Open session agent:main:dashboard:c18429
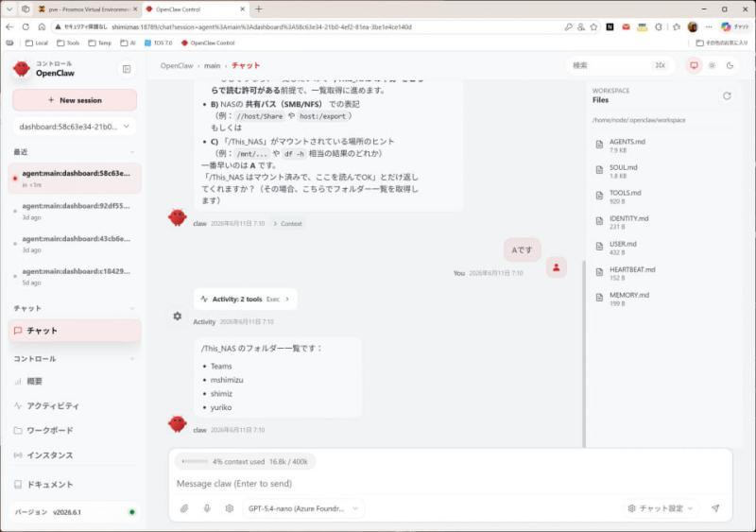The width and height of the screenshot is (756, 532). (x=75, y=277)
